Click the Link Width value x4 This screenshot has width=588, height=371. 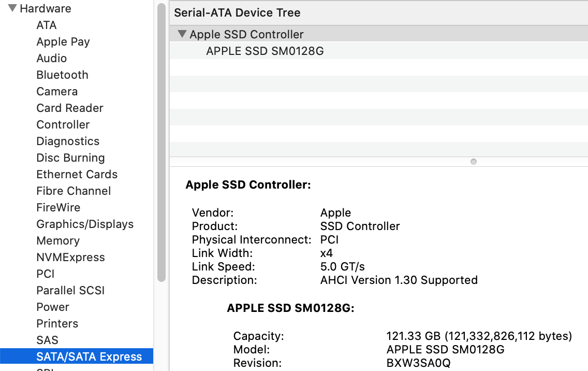(327, 253)
